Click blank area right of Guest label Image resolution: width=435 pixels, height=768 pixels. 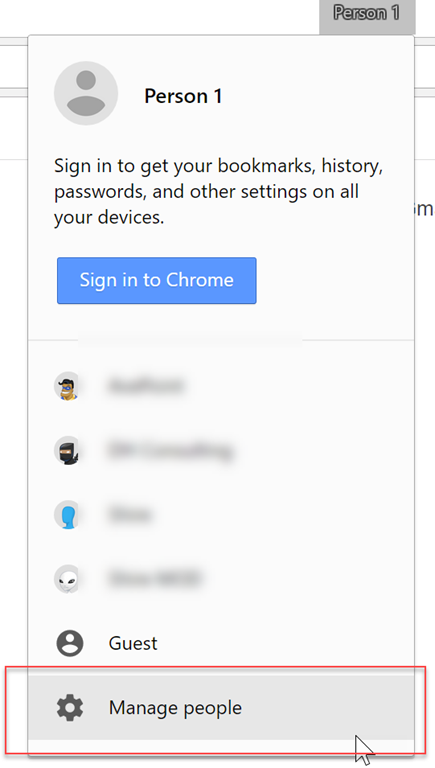pyautogui.click(x=284, y=643)
